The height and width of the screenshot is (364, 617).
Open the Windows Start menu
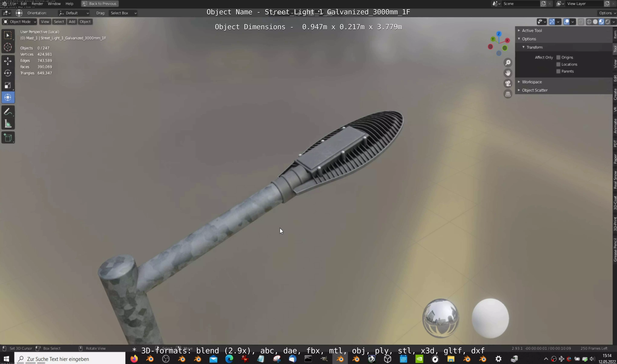[6, 359]
